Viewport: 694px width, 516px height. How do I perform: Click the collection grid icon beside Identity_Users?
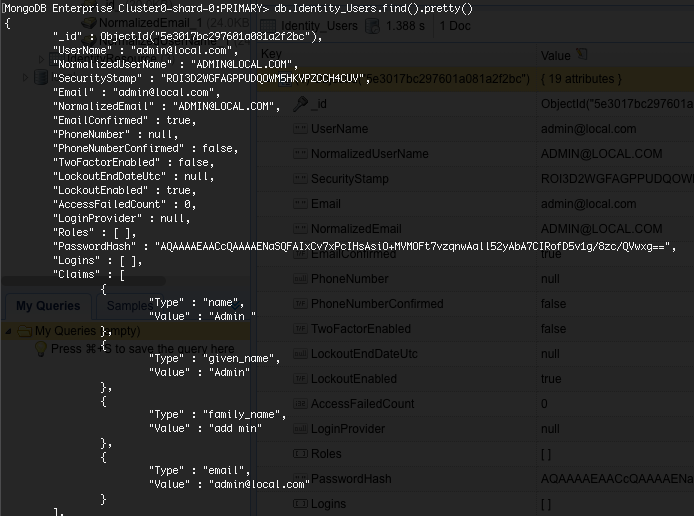tap(267, 26)
